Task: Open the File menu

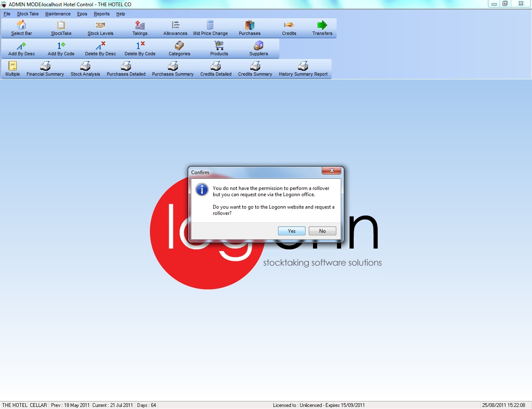Action: coord(7,14)
